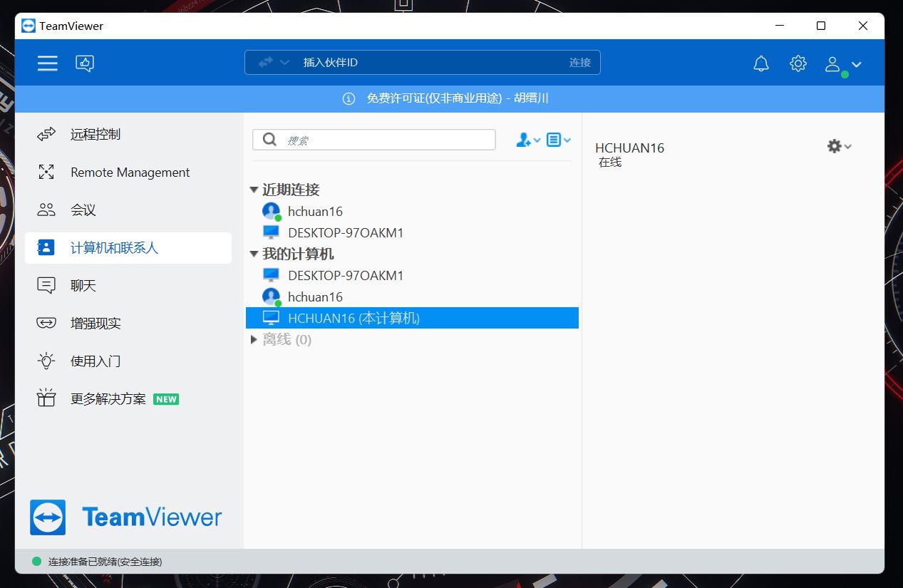Click the augmented reality headset icon
The image size is (903, 588).
pos(46,324)
